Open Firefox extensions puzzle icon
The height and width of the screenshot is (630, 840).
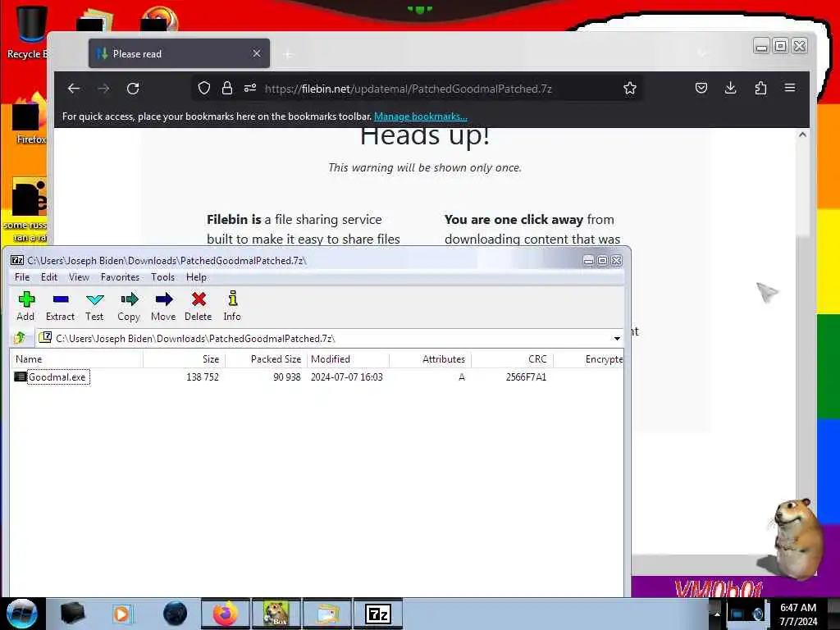760,89
